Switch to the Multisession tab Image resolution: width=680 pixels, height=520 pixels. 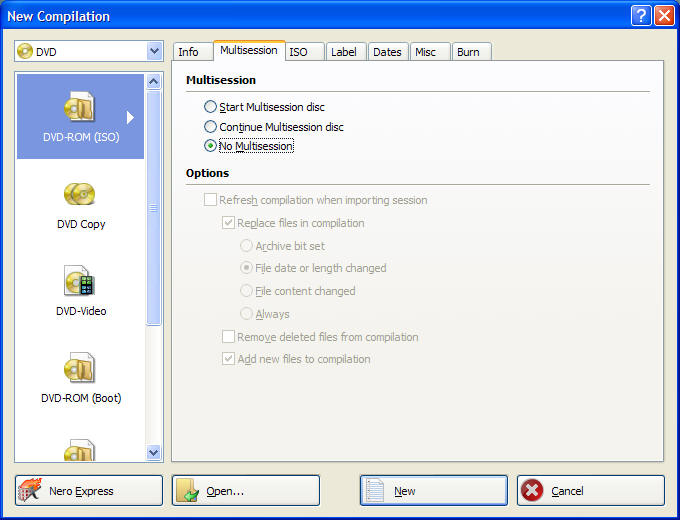tap(249, 50)
